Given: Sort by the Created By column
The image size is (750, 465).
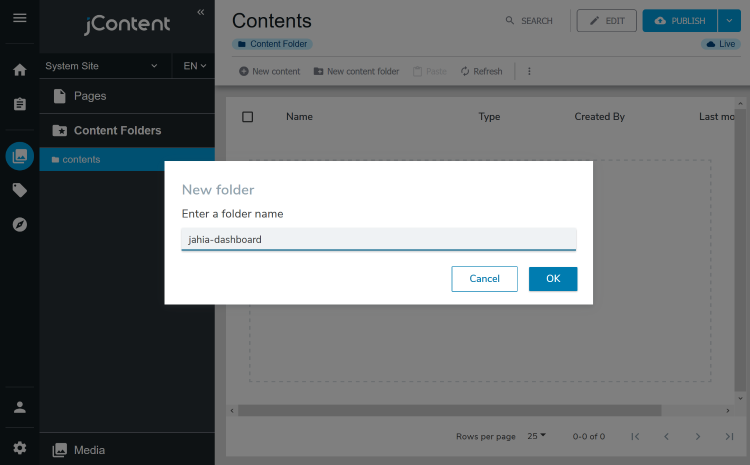Looking at the screenshot, I should (600, 117).
